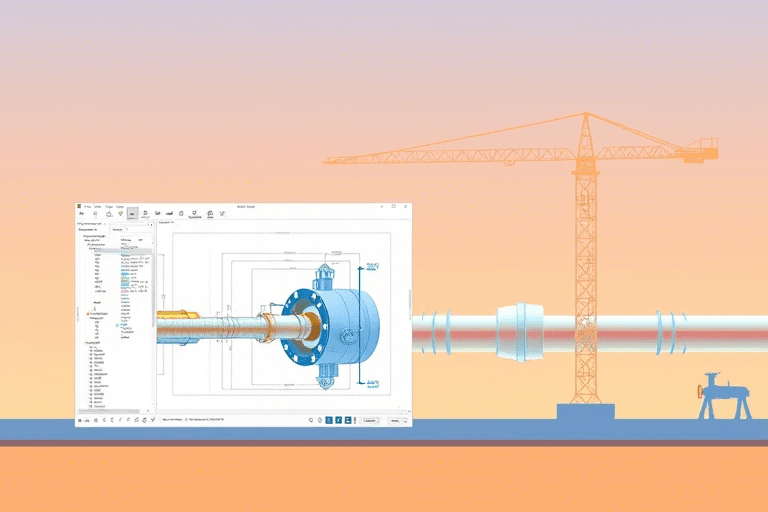Click the cone-shaped tool icon in toolbar

(x=109, y=214)
